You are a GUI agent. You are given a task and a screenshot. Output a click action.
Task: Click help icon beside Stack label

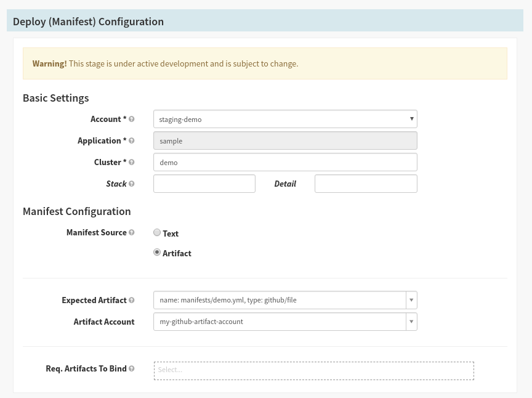click(132, 184)
